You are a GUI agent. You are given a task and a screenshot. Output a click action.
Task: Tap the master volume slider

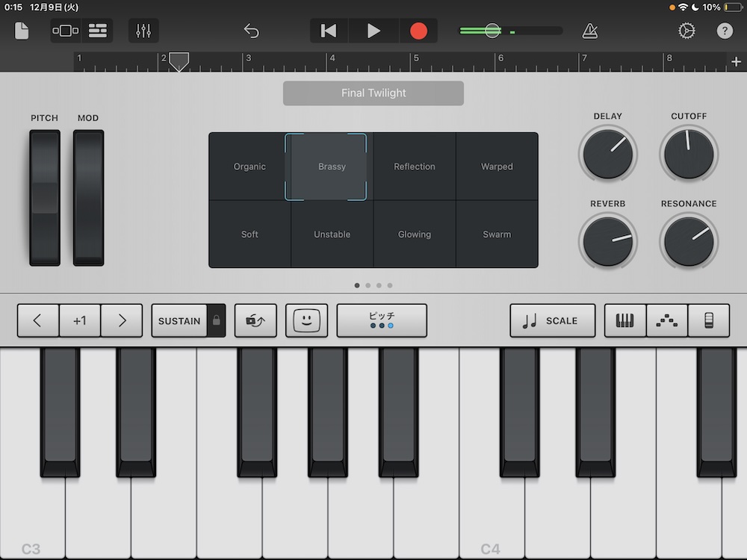click(x=492, y=31)
